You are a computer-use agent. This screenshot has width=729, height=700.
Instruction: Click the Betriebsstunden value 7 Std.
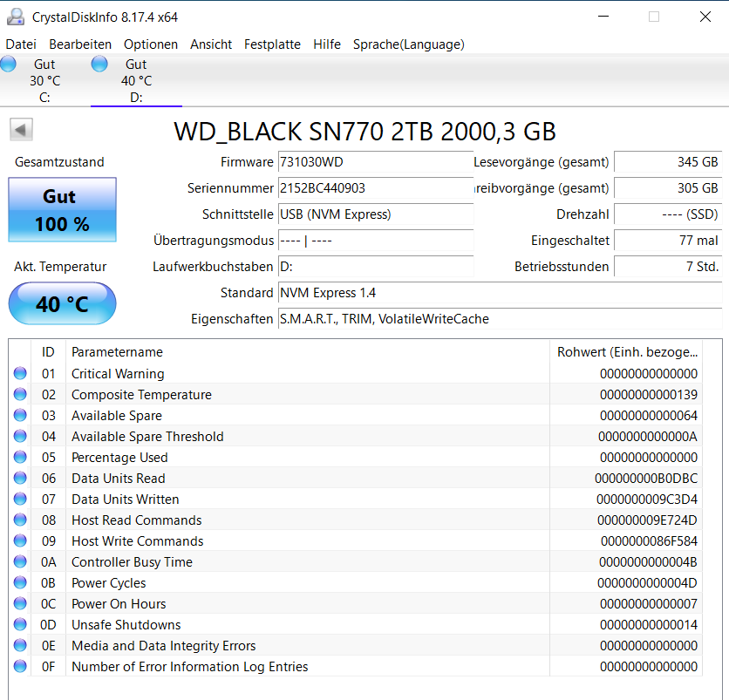click(x=668, y=267)
